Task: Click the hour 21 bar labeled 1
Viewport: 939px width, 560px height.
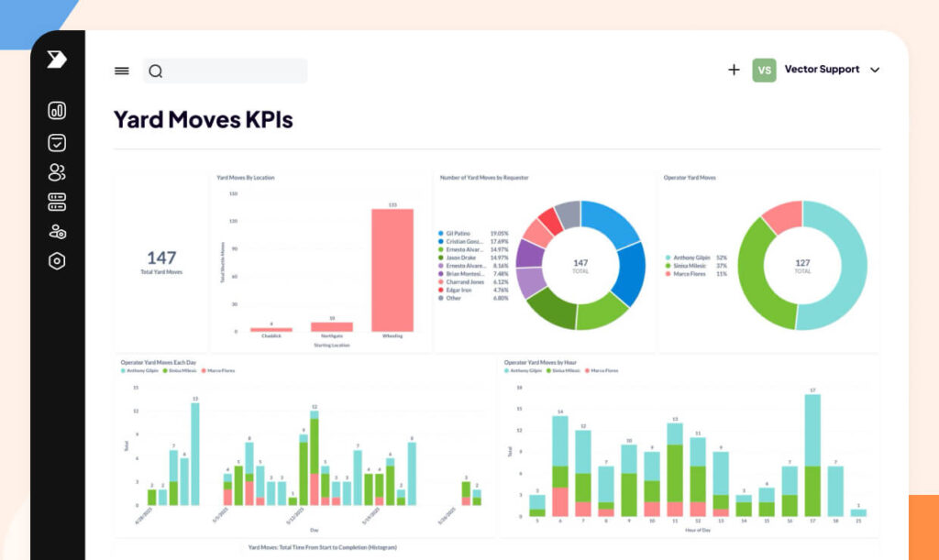Action: (x=858, y=512)
